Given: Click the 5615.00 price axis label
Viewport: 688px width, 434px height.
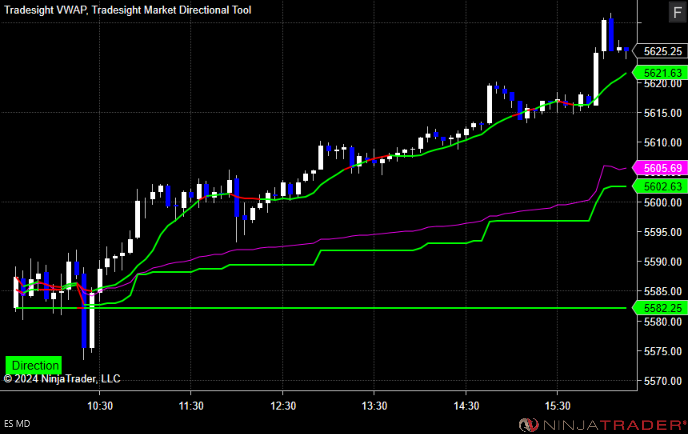Looking at the screenshot, I should (x=663, y=113).
